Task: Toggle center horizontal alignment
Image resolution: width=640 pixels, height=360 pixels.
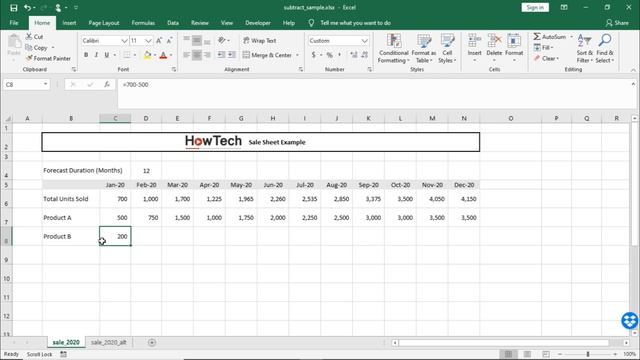Action: coord(197,55)
